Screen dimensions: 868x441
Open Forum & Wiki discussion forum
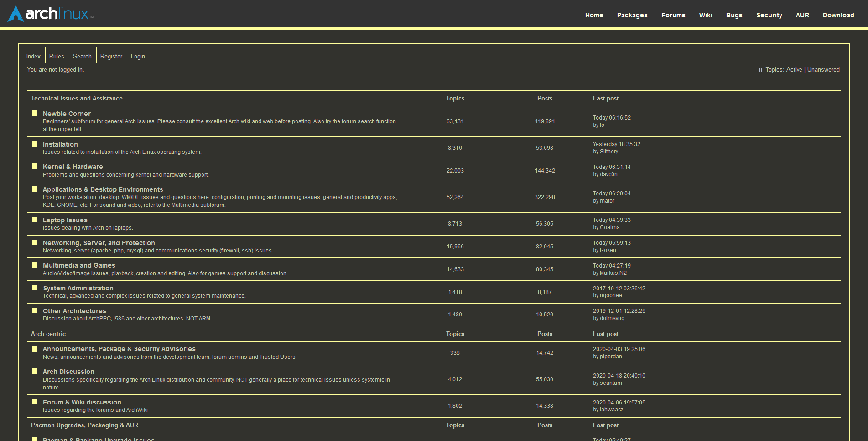(x=82, y=402)
